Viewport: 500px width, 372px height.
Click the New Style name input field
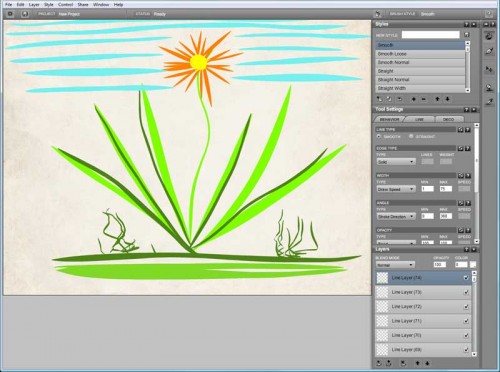pyautogui.click(x=430, y=35)
